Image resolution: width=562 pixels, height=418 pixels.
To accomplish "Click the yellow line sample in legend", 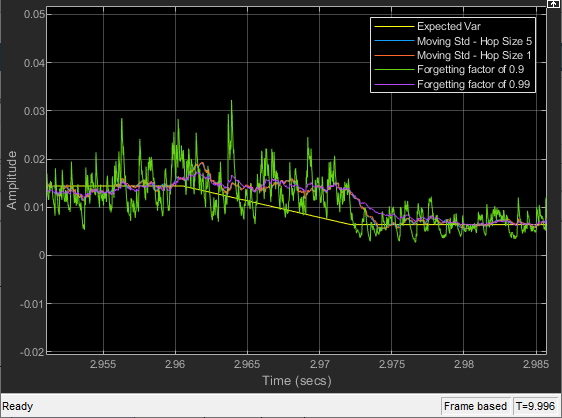I will 394,27.
